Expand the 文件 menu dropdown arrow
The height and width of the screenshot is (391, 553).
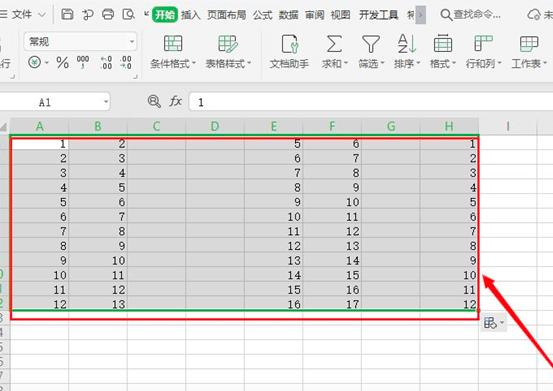[x=42, y=15]
